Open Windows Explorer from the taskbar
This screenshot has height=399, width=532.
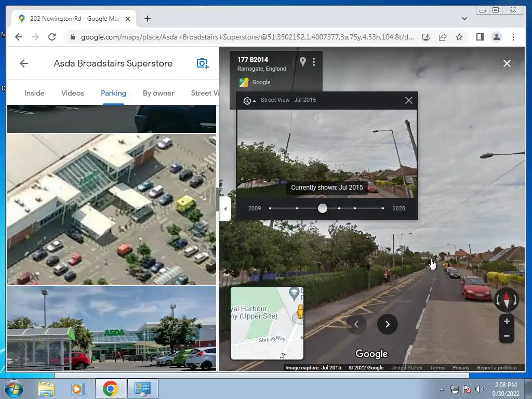pos(46,389)
